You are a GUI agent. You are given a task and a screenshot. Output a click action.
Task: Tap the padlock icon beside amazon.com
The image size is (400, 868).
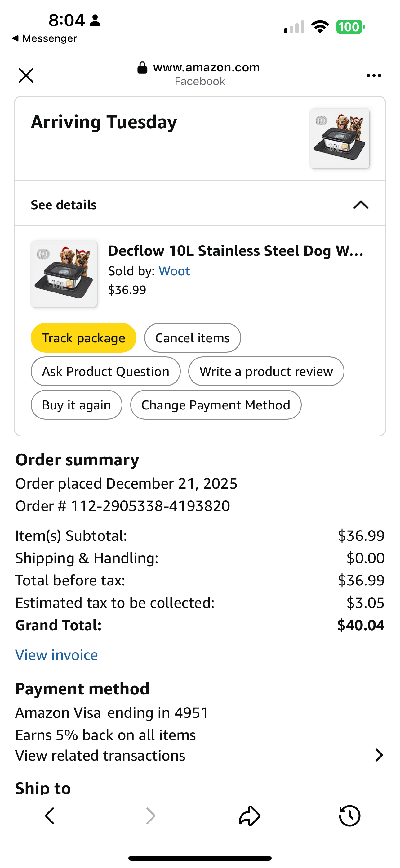[x=142, y=67]
